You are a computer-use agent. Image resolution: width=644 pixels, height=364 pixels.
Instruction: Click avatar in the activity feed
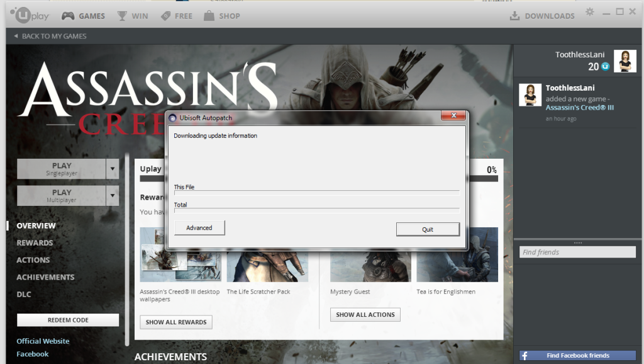pos(530,94)
